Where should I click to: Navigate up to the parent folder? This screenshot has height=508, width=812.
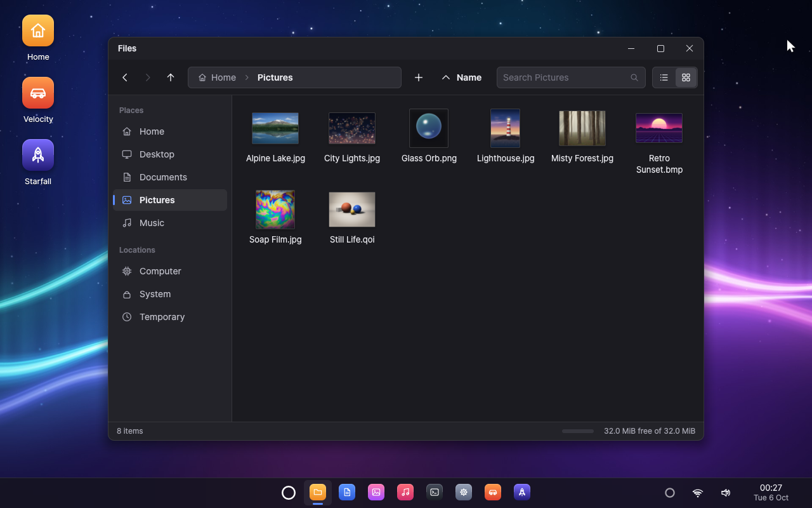pos(171,77)
